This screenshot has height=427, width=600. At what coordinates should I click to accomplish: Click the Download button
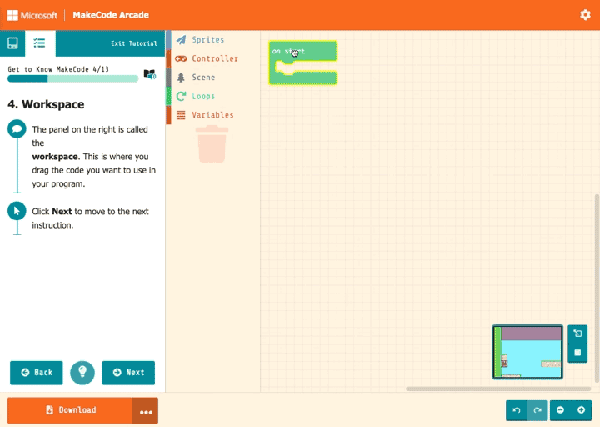pos(70,410)
